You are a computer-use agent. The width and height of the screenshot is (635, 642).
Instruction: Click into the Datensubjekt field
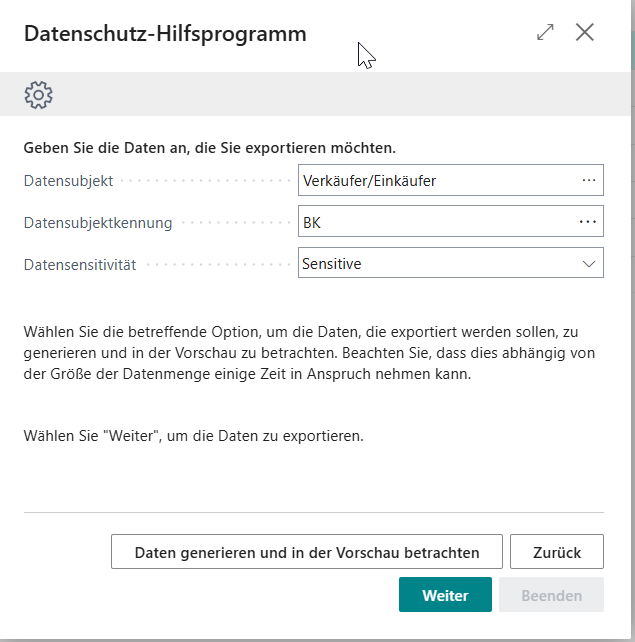pos(451,180)
